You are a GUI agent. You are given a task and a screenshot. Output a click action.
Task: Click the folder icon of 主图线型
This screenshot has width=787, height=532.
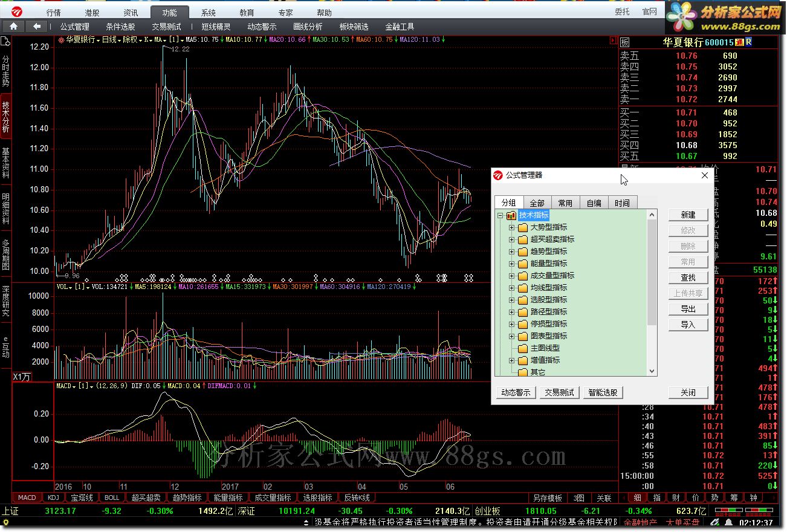click(x=523, y=348)
